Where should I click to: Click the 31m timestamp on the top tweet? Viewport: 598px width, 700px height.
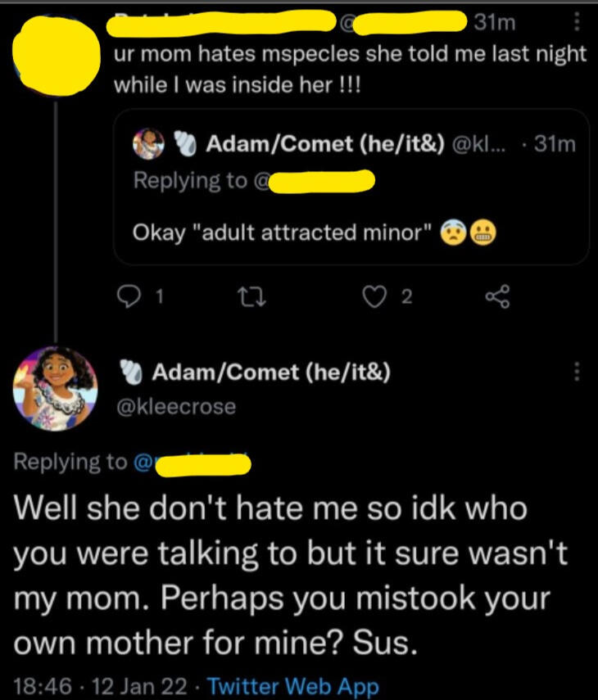coord(495,24)
